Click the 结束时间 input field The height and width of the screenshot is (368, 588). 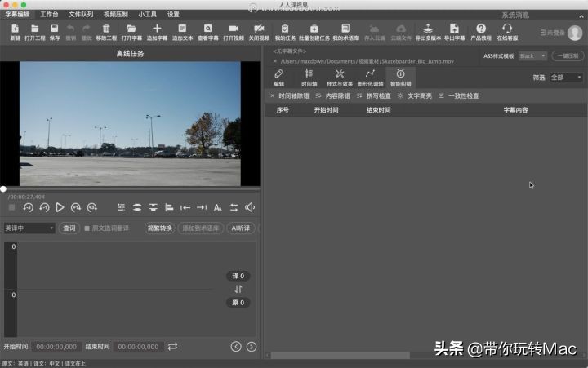[x=138, y=347]
